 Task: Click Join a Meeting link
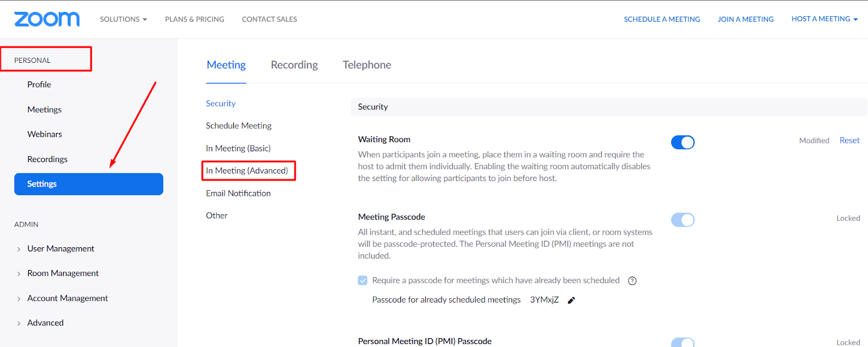[x=746, y=19]
